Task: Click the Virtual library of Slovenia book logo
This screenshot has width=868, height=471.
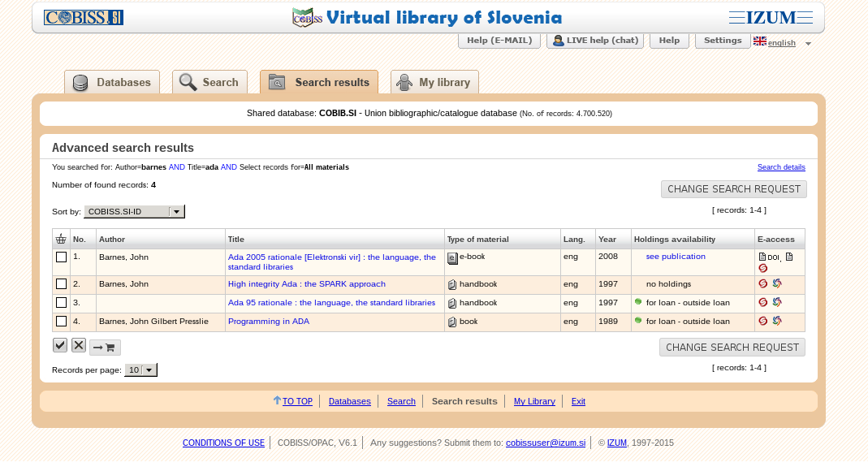Action: coord(307,18)
